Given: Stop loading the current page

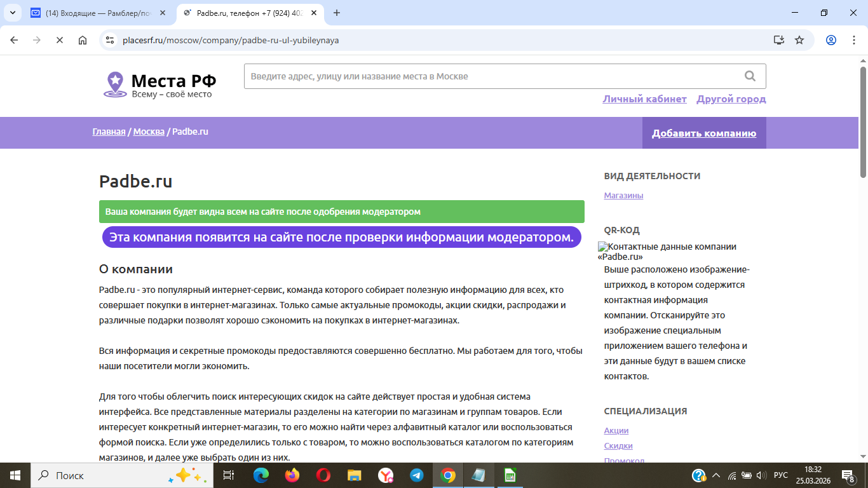Looking at the screenshot, I should point(60,40).
